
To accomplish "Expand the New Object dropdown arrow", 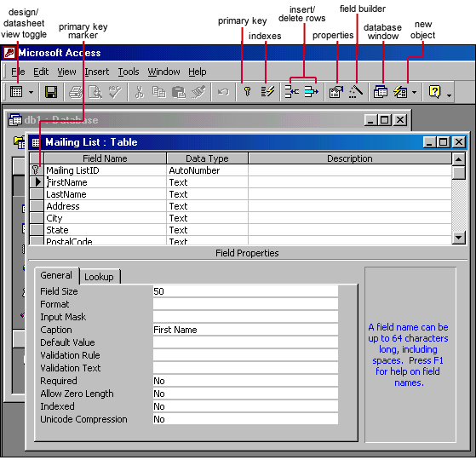I will pyautogui.click(x=415, y=92).
